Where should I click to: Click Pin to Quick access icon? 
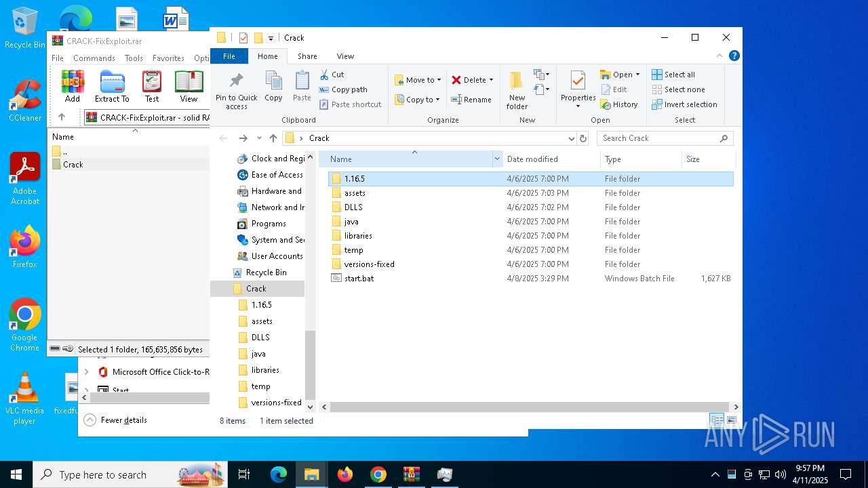(x=236, y=81)
